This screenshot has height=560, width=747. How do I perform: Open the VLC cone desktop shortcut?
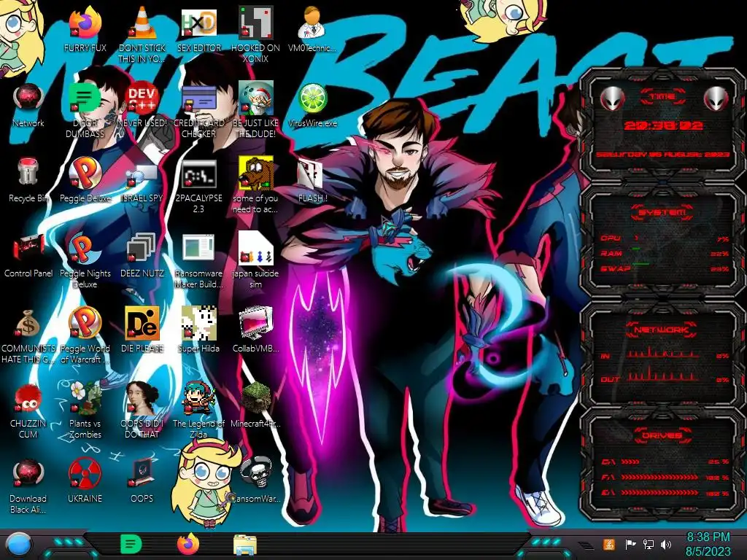[x=142, y=23]
